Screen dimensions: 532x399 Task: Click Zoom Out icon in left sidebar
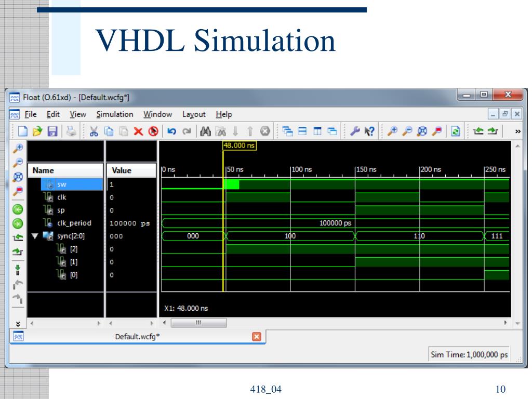coord(18,163)
